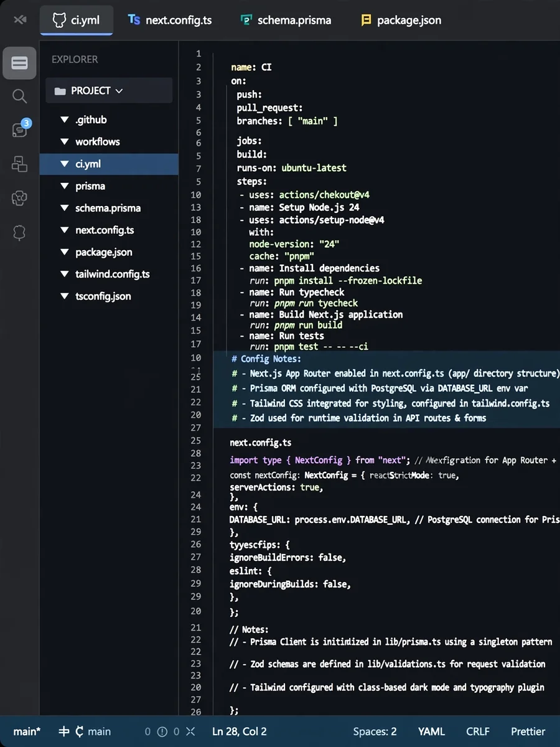Image resolution: width=560 pixels, height=747 pixels.
Task: Click the Prisma icon on the schema.prisma tab
Action: [x=246, y=20]
